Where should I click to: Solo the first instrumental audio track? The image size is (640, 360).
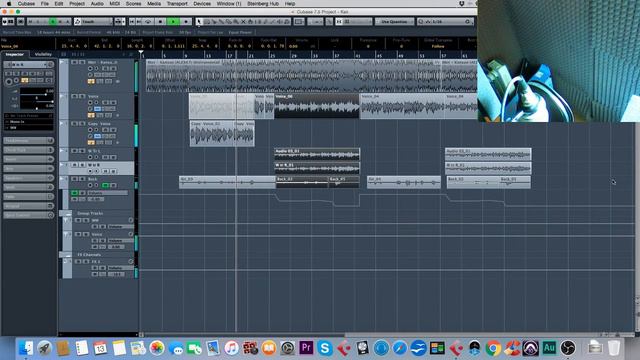point(82,62)
